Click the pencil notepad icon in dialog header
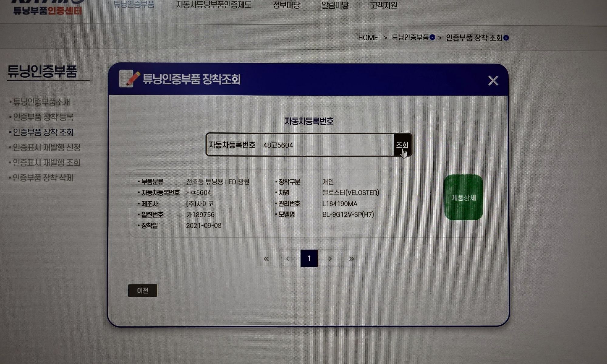The width and height of the screenshot is (607, 364). coord(129,79)
